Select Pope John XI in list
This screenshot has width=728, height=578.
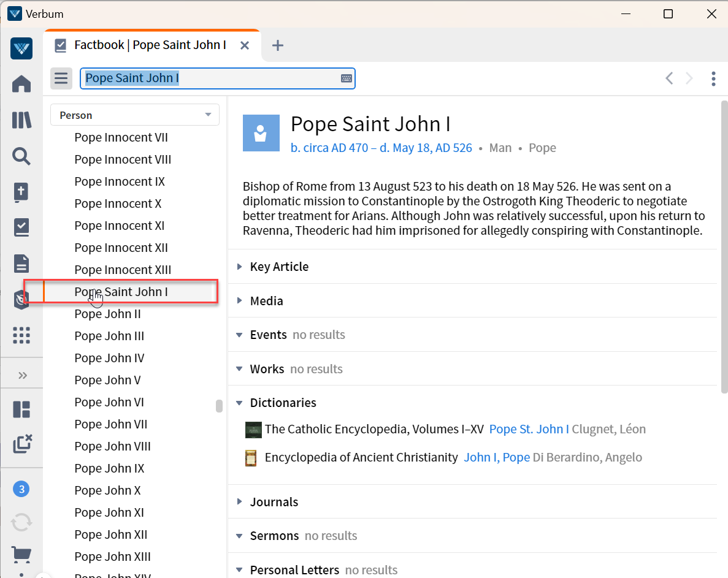tap(109, 512)
